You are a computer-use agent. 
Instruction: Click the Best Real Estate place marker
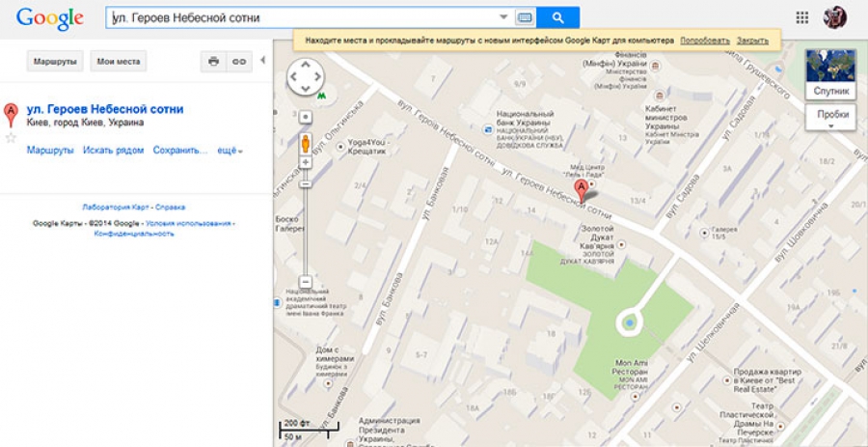727,380
